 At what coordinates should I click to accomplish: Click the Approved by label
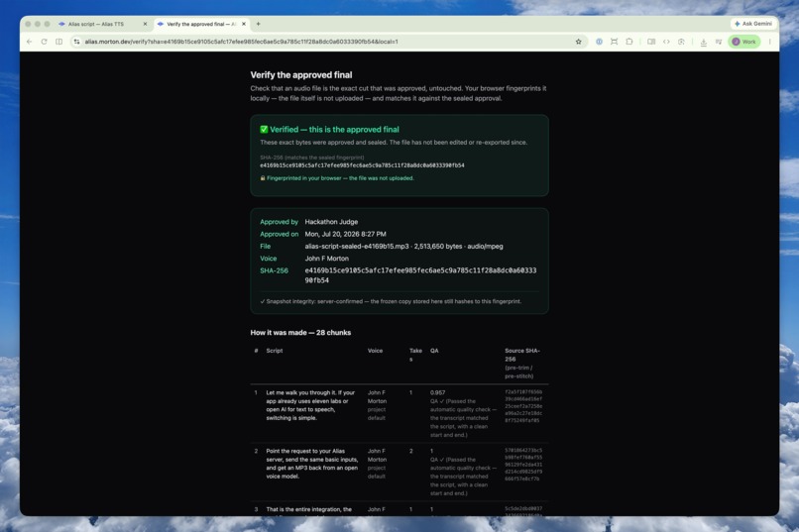coord(279,222)
